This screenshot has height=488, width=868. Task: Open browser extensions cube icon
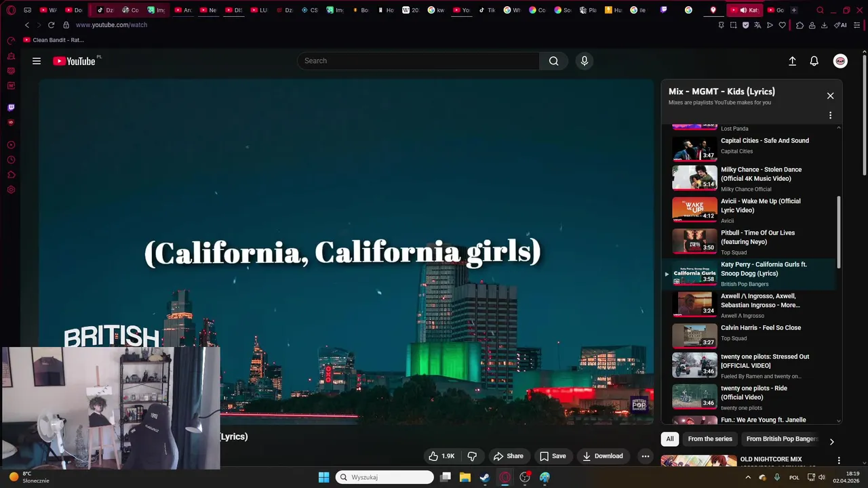pyautogui.click(x=800, y=25)
